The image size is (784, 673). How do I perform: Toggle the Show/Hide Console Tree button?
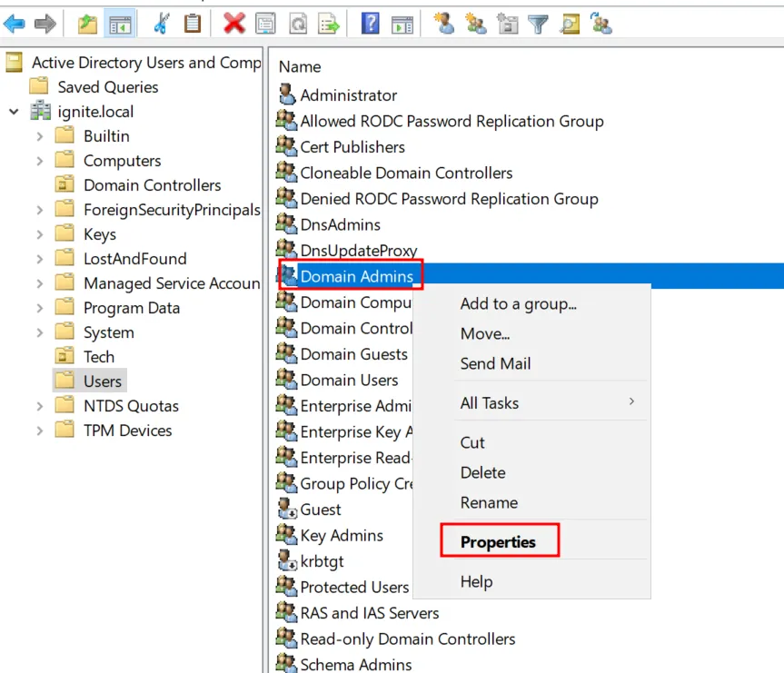(118, 24)
